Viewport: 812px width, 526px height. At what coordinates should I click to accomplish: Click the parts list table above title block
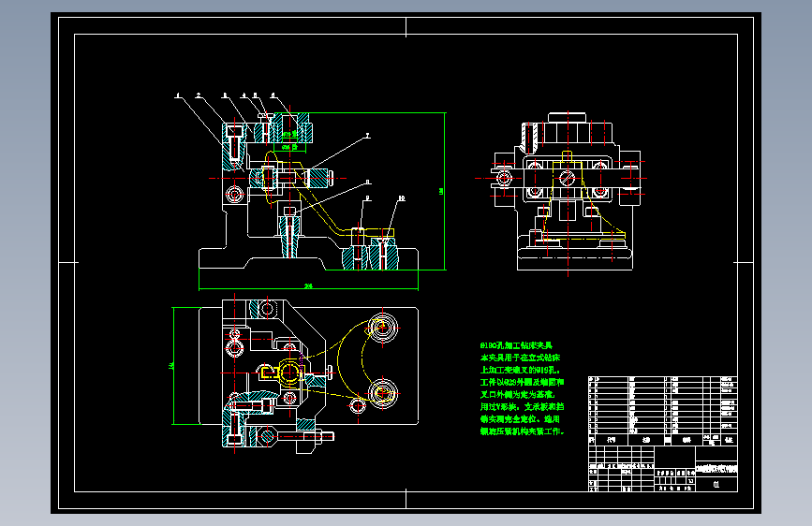pyautogui.click(x=663, y=411)
